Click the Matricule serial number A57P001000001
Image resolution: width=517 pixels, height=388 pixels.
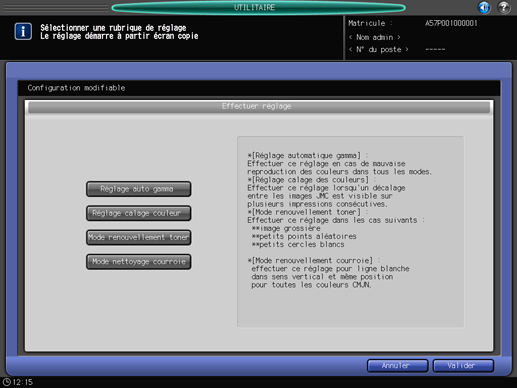tap(451, 23)
